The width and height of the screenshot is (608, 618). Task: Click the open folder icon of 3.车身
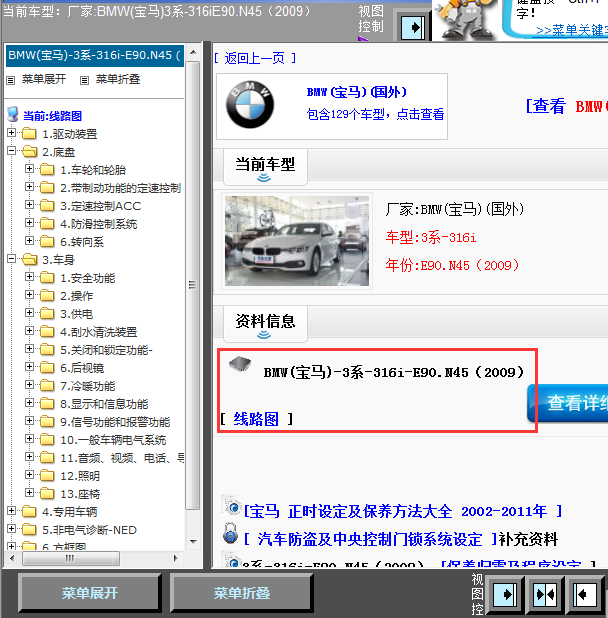(29, 259)
